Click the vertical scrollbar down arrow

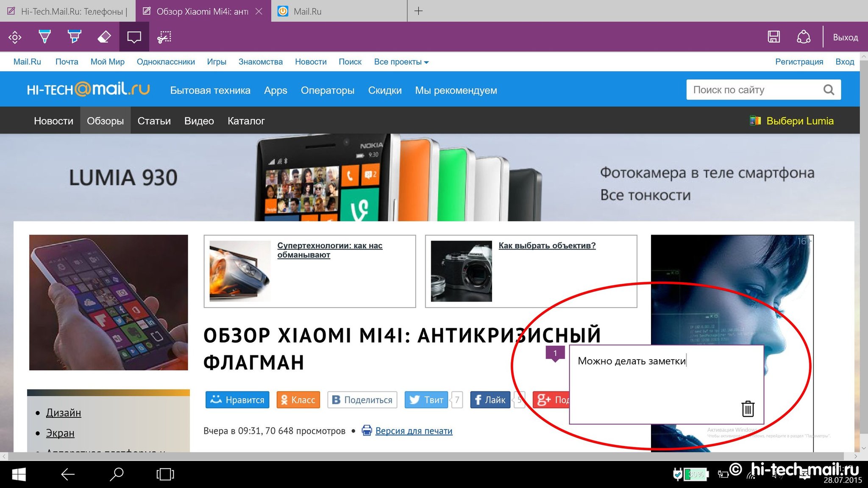coord(864,448)
